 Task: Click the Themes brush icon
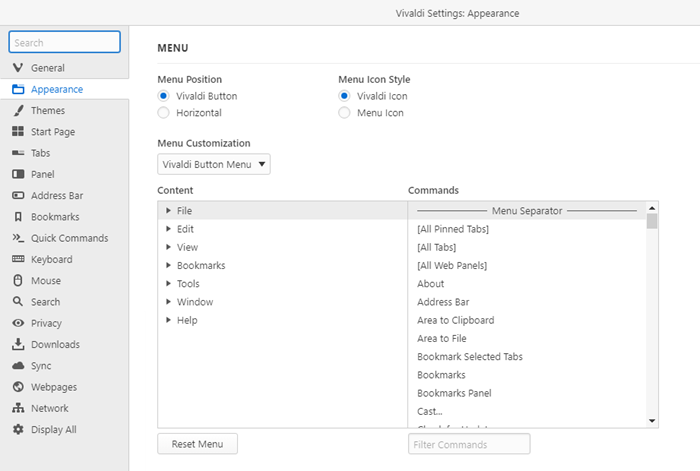pyautogui.click(x=18, y=110)
